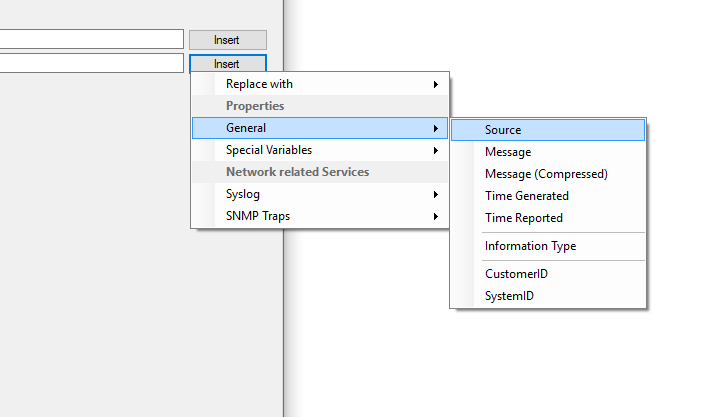Click the arrow beside SNMP Traps

pyautogui.click(x=436, y=217)
